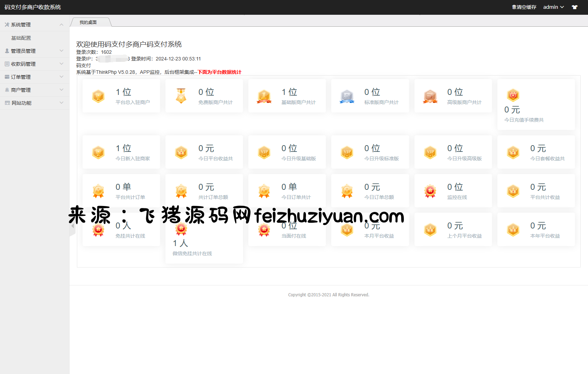Click the medal icon for 免费版商户共计
This screenshot has height=374, width=588.
pos(181,96)
